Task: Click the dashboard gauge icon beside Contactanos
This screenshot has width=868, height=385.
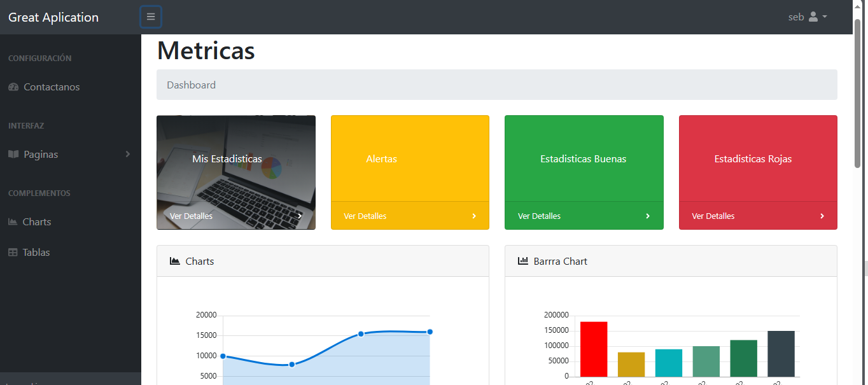Action: coord(13,87)
